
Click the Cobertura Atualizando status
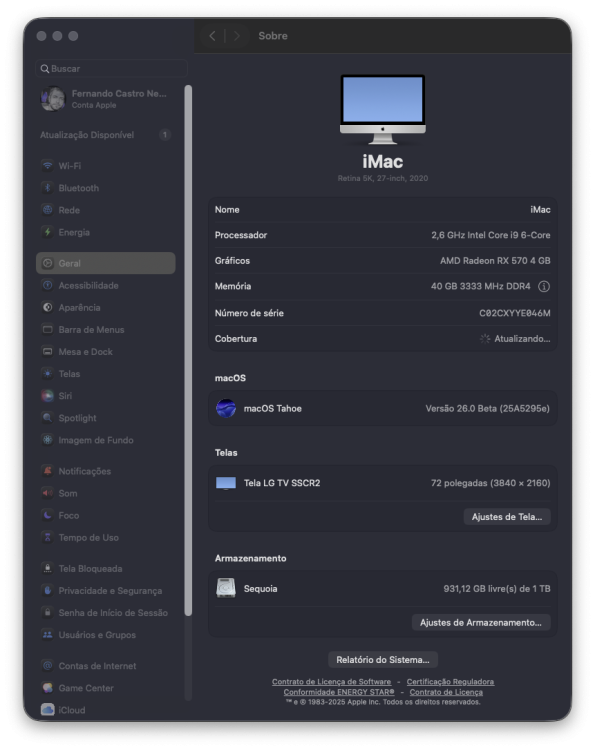point(515,339)
